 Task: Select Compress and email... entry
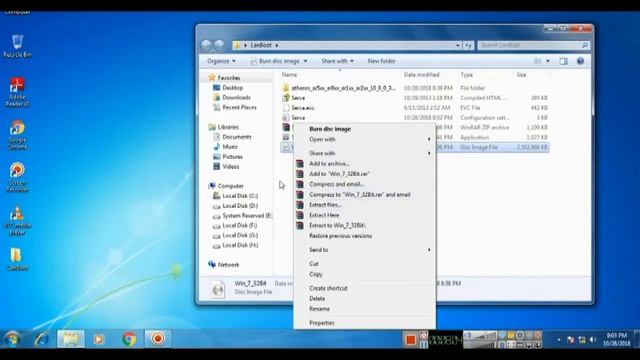click(x=364, y=184)
